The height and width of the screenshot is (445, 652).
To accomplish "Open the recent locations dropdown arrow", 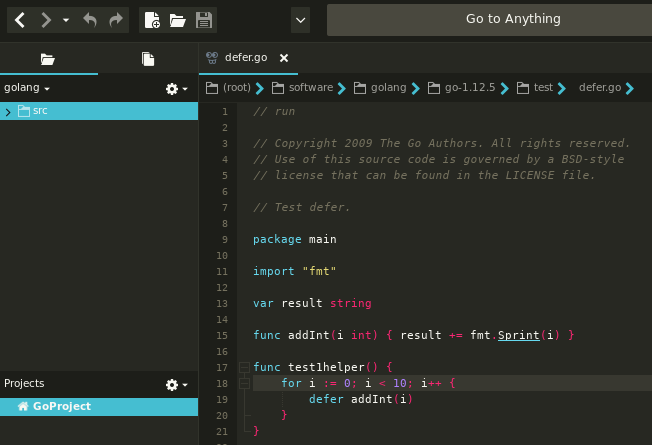I will [x=66, y=20].
